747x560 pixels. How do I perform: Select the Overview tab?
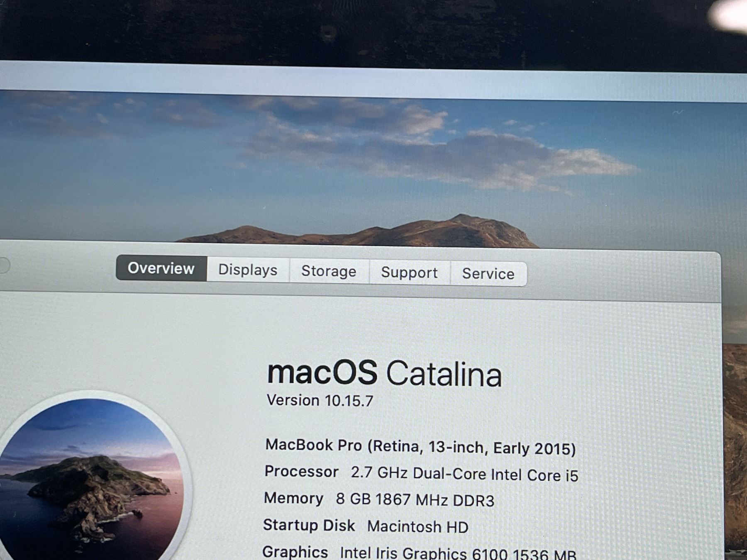click(x=161, y=268)
